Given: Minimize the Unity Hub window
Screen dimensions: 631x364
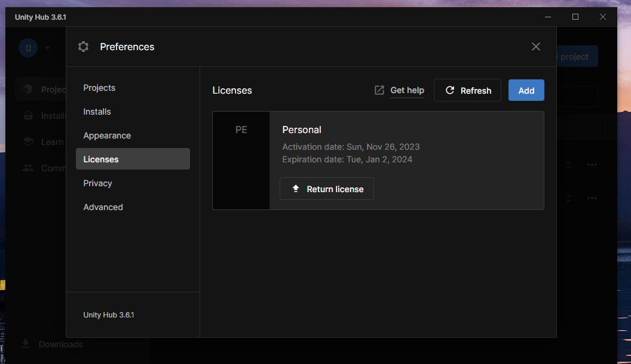Looking at the screenshot, I should click(x=548, y=17).
